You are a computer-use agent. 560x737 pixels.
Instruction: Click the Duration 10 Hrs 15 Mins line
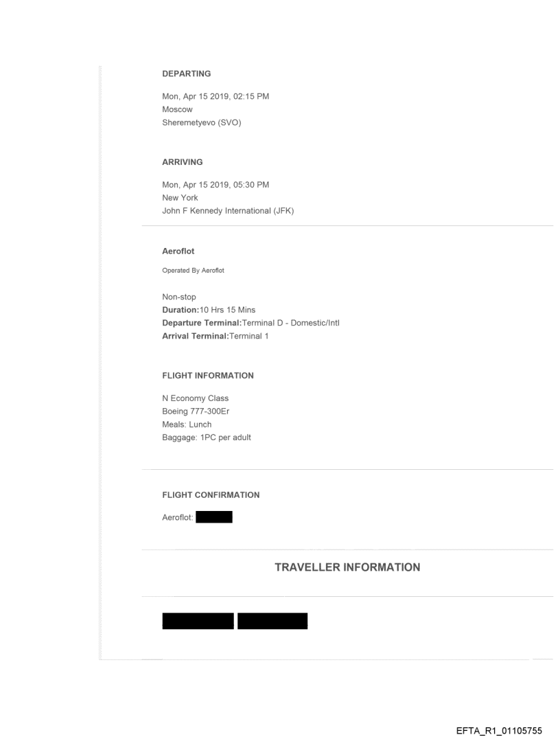pyautogui.click(x=210, y=310)
